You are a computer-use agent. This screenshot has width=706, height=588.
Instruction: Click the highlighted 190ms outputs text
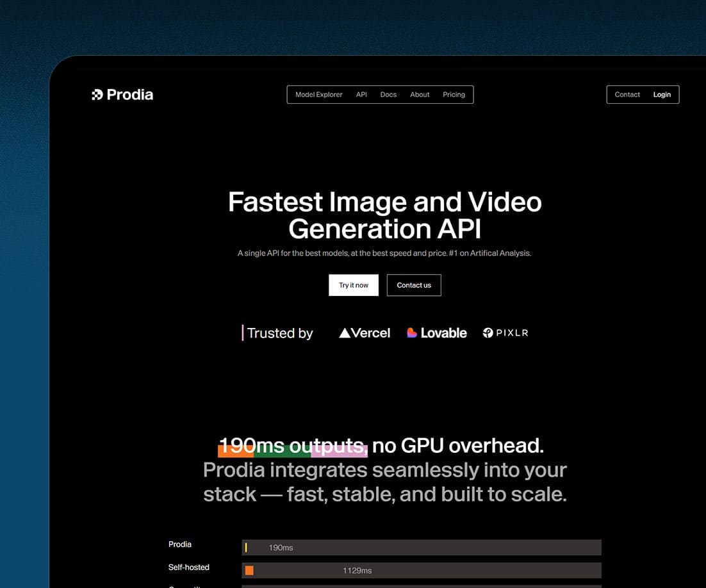293,446
